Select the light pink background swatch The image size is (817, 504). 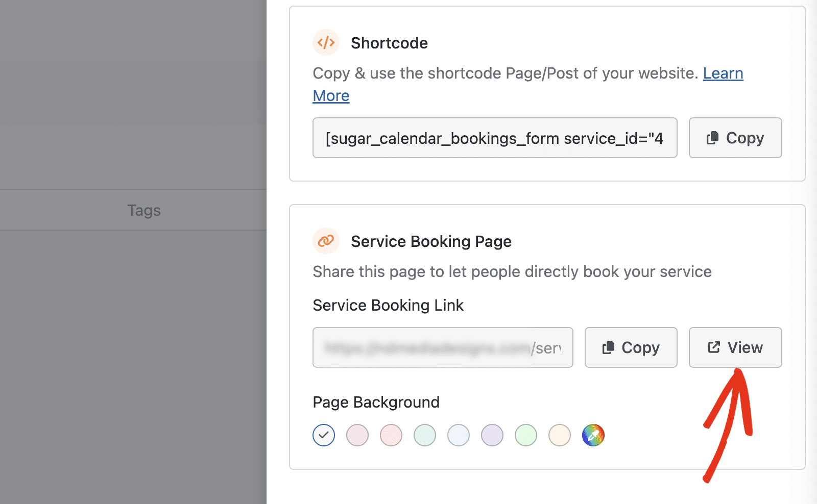357,435
